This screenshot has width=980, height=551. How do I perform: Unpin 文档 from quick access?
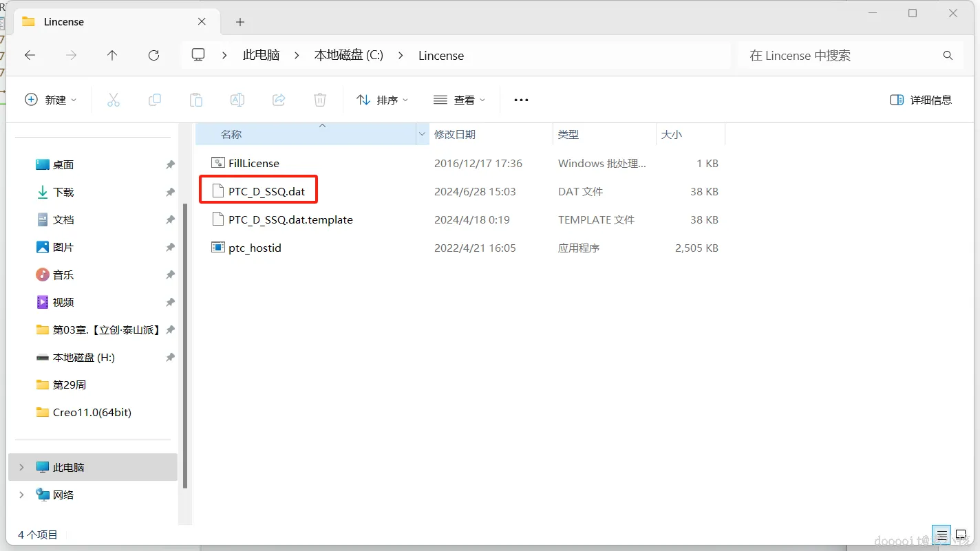[x=170, y=220]
